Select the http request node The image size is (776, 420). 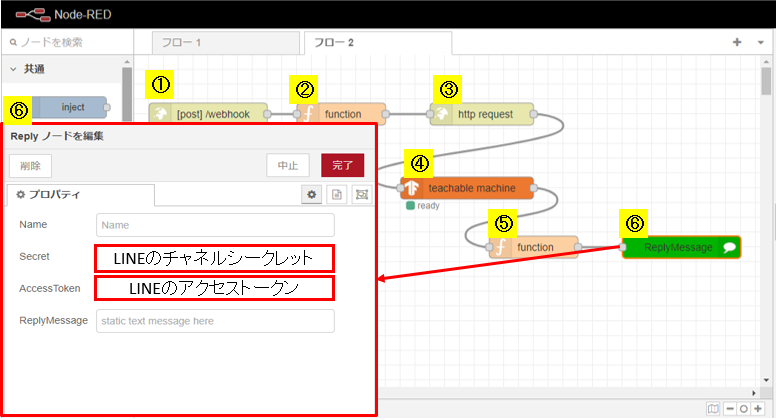pos(482,114)
